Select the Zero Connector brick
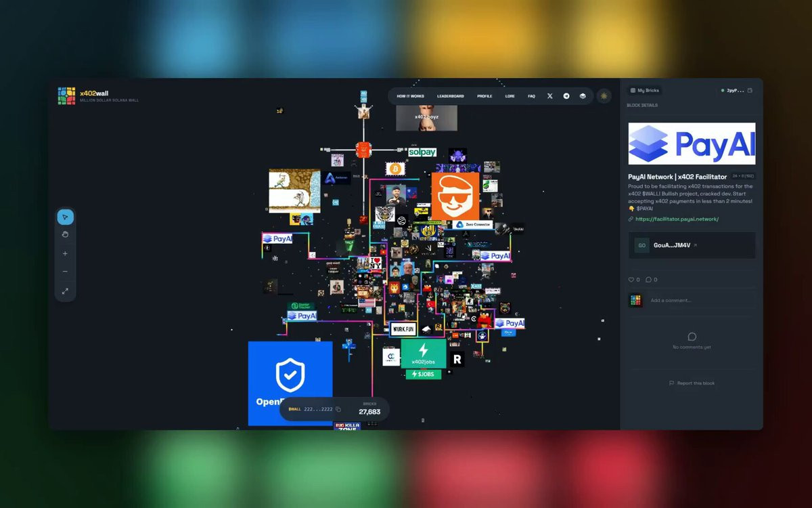This screenshot has height=508, width=812. (473, 224)
